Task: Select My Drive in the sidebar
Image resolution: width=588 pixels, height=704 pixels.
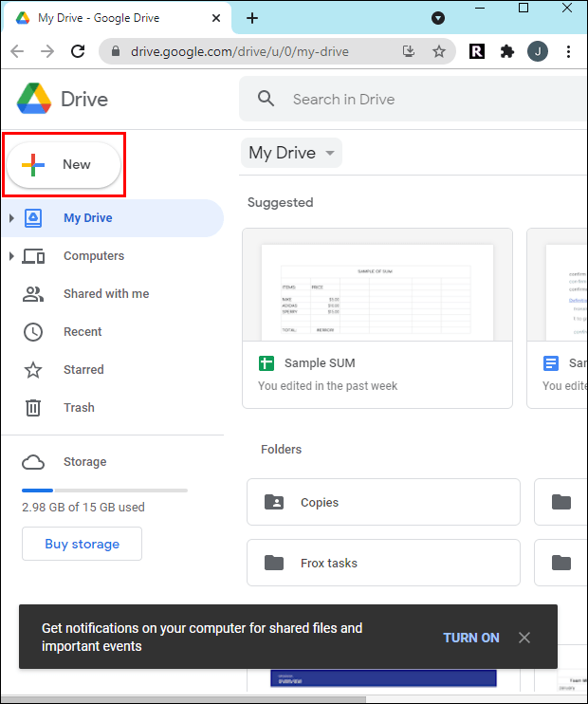Action: (112, 218)
